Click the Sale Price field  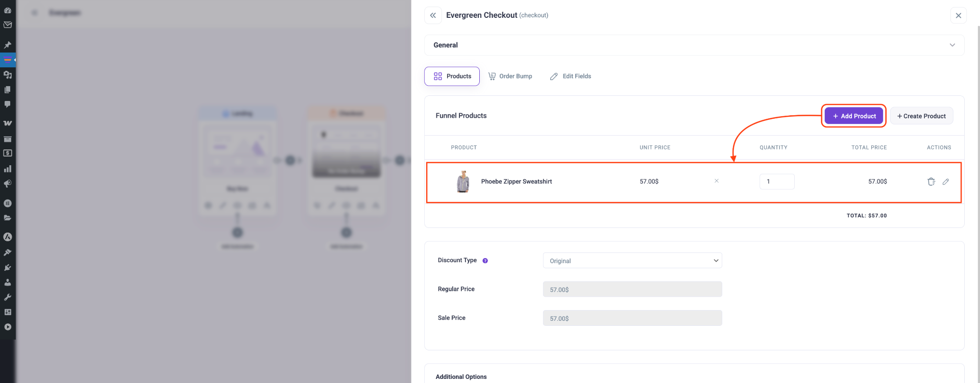[x=632, y=318]
